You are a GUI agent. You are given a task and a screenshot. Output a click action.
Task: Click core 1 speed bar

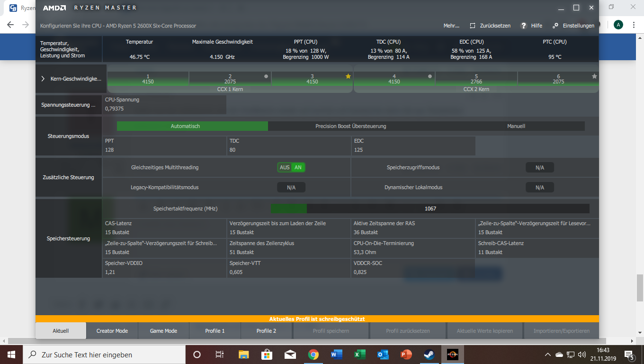pyautogui.click(x=148, y=79)
